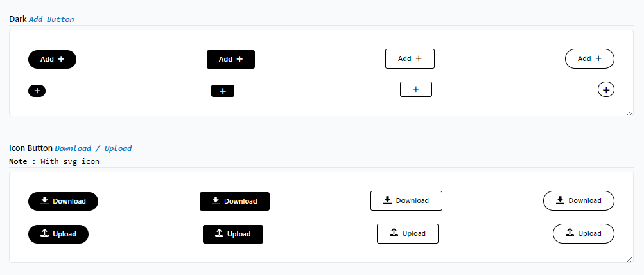Image resolution: width=644 pixels, height=275 pixels.
Task: Click the black pill Upload button
Action: coord(58,234)
